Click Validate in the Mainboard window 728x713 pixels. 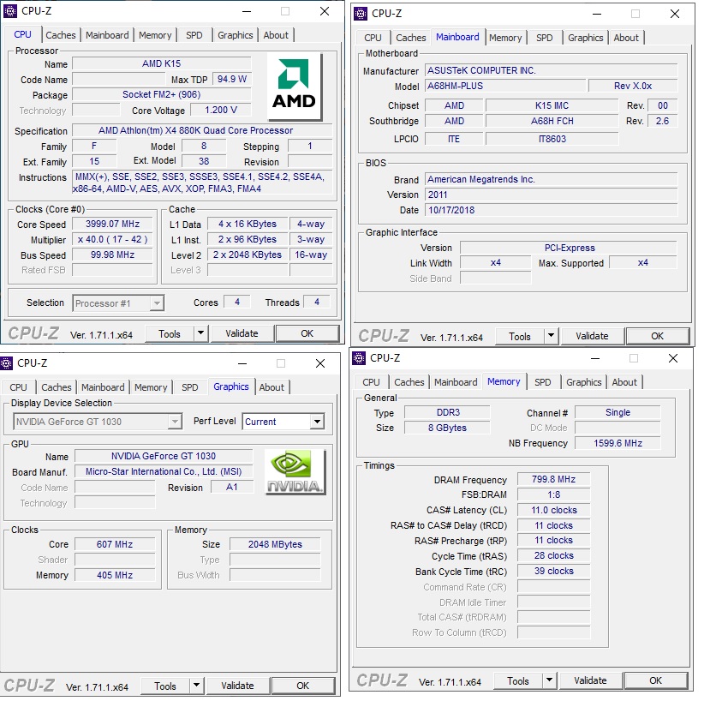tap(592, 336)
